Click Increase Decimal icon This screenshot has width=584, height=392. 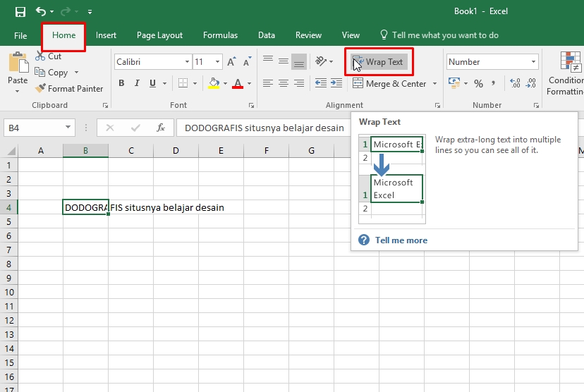click(x=515, y=83)
